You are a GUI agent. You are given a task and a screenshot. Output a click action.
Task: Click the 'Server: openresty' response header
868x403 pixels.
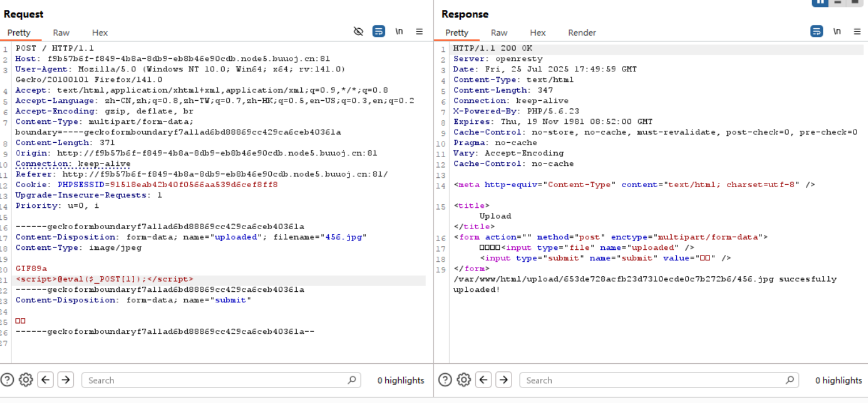(498, 59)
